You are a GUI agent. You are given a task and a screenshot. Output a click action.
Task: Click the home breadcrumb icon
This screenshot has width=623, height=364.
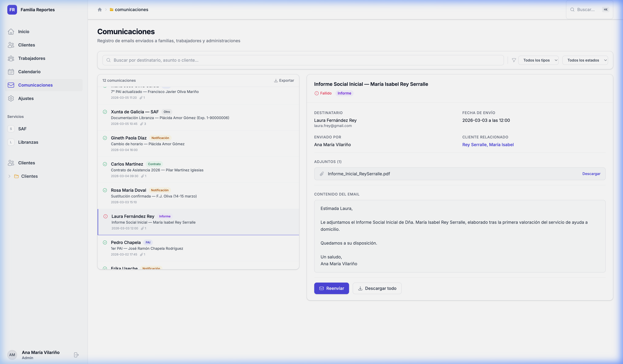click(100, 10)
